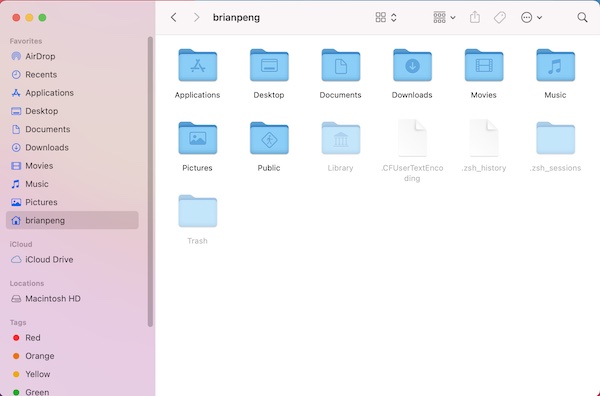
Task: Click the Edit Tags toolbar icon
Action: pyautogui.click(x=500, y=17)
